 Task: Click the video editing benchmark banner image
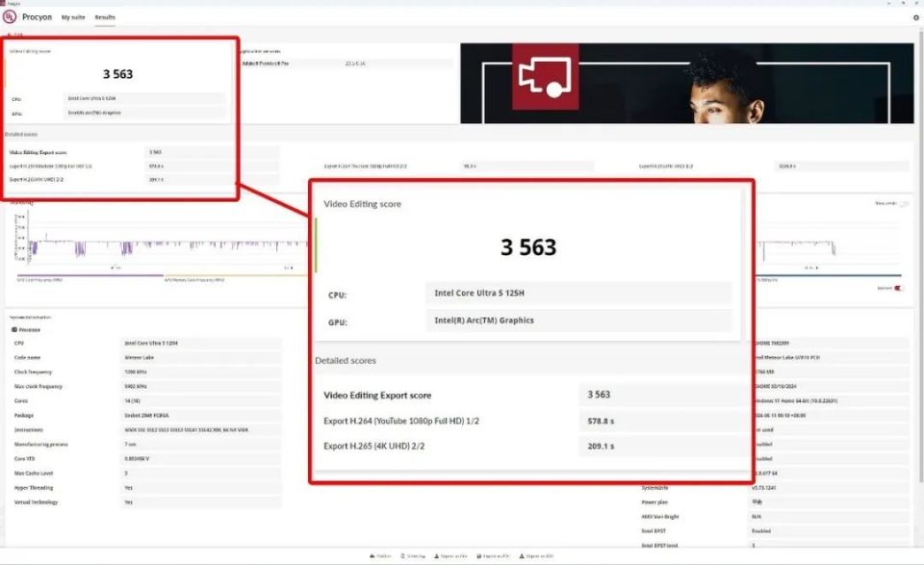[687, 83]
